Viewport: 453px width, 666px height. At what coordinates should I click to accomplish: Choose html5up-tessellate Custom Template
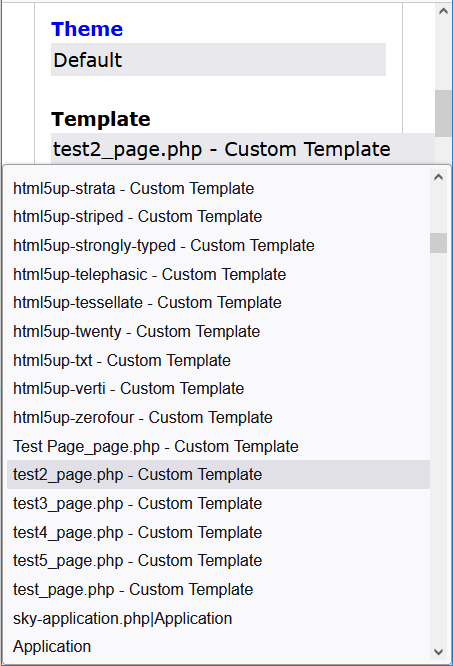tap(218, 303)
